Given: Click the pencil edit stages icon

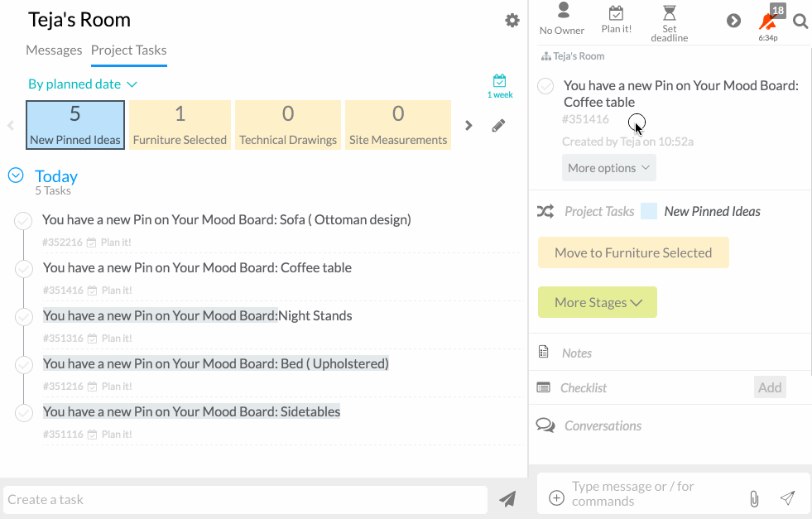Looking at the screenshot, I should [498, 126].
